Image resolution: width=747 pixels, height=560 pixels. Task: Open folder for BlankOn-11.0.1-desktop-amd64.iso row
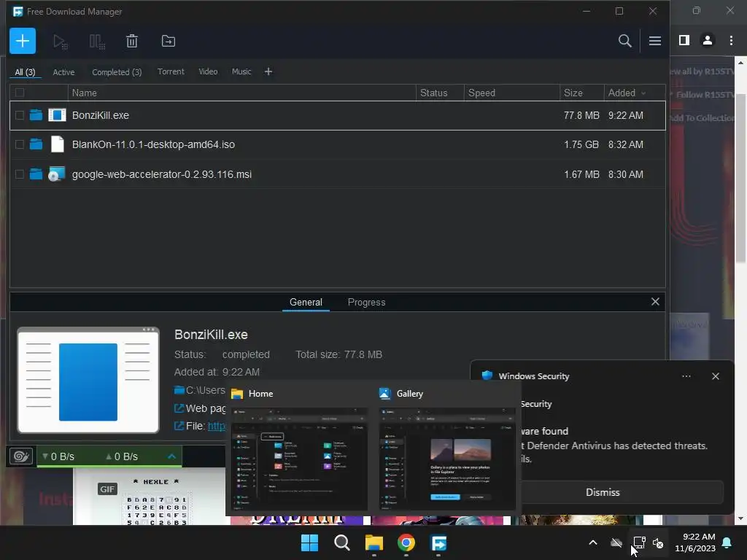click(36, 144)
